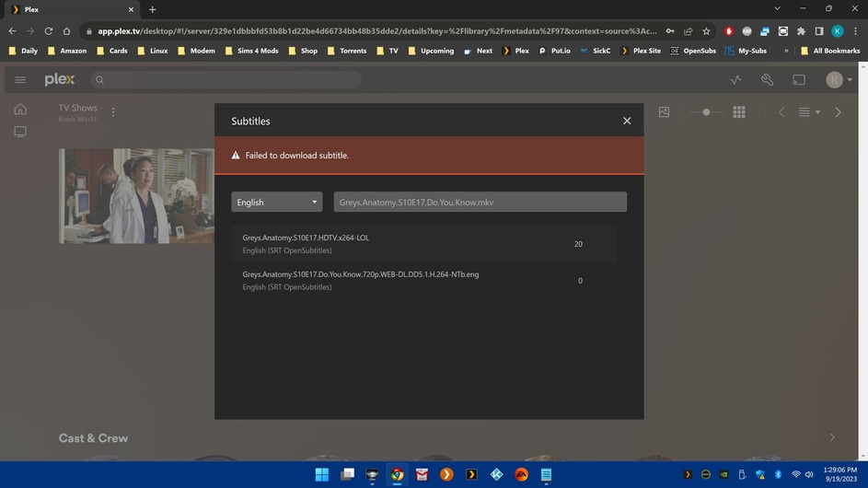Click the Plex logo
This screenshot has width=868, height=488.
59,80
